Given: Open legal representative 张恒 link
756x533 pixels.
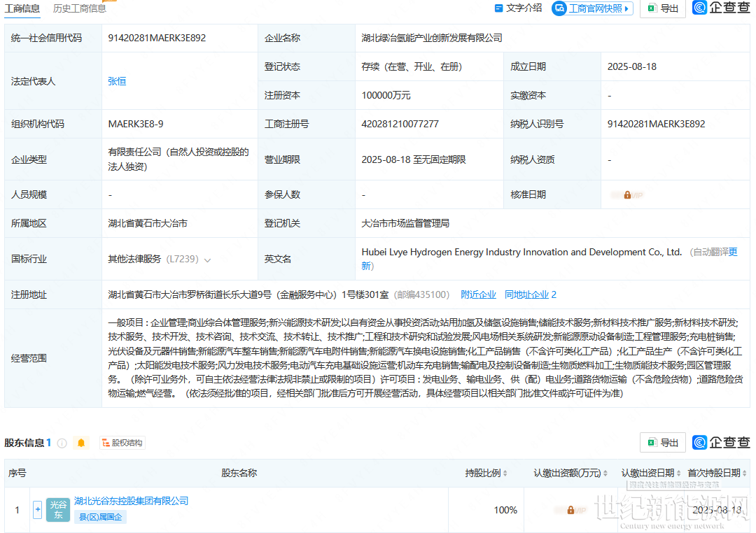Looking at the screenshot, I should tap(117, 81).
